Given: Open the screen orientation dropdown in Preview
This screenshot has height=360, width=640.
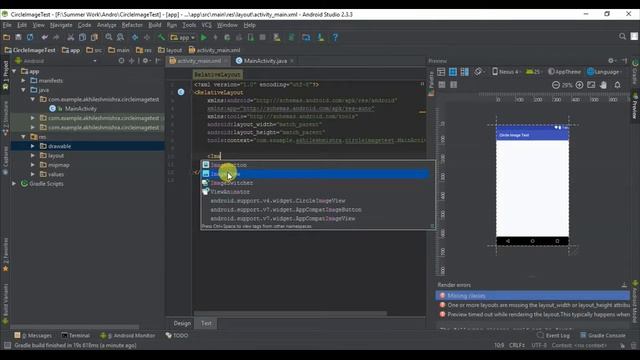Looking at the screenshot, I should click(479, 72).
